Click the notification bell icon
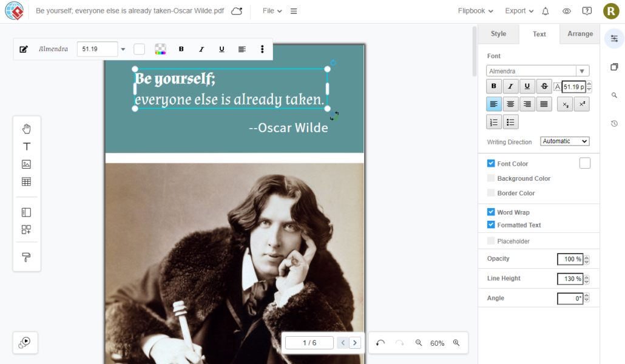Image resolution: width=625 pixels, height=364 pixels. pos(545,11)
